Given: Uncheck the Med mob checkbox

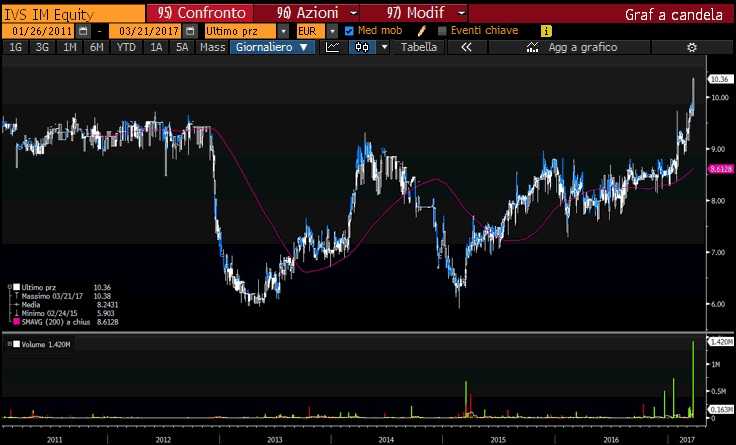Looking at the screenshot, I should pyautogui.click(x=349, y=31).
